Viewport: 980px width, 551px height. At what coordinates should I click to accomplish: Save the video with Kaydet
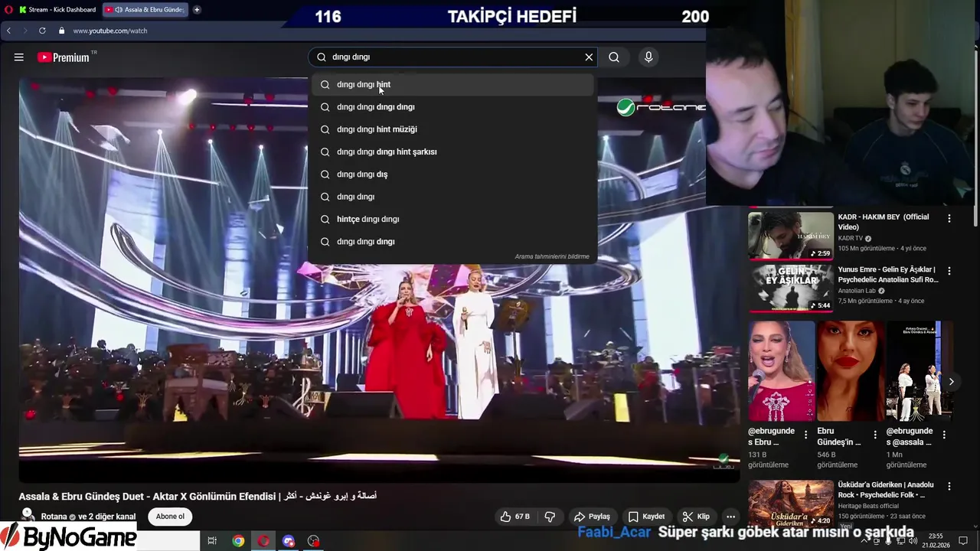(647, 517)
